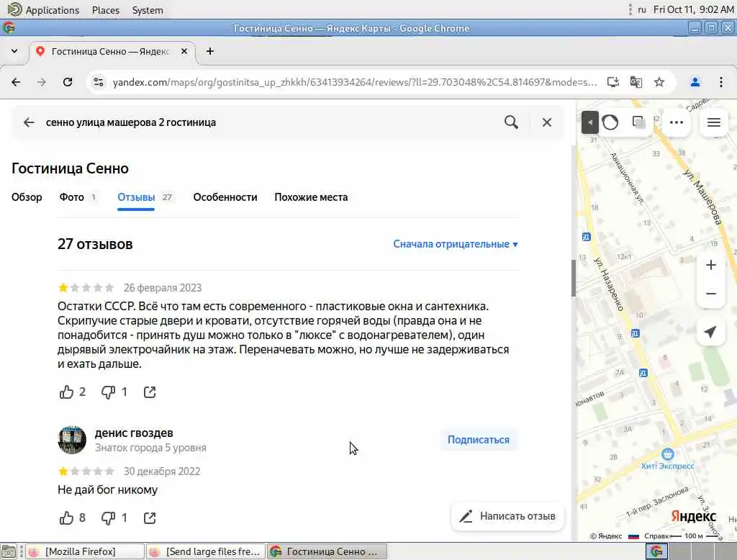This screenshot has height=560, width=737.
Task: Open traffic layer circle icon on map
Action: pos(610,122)
